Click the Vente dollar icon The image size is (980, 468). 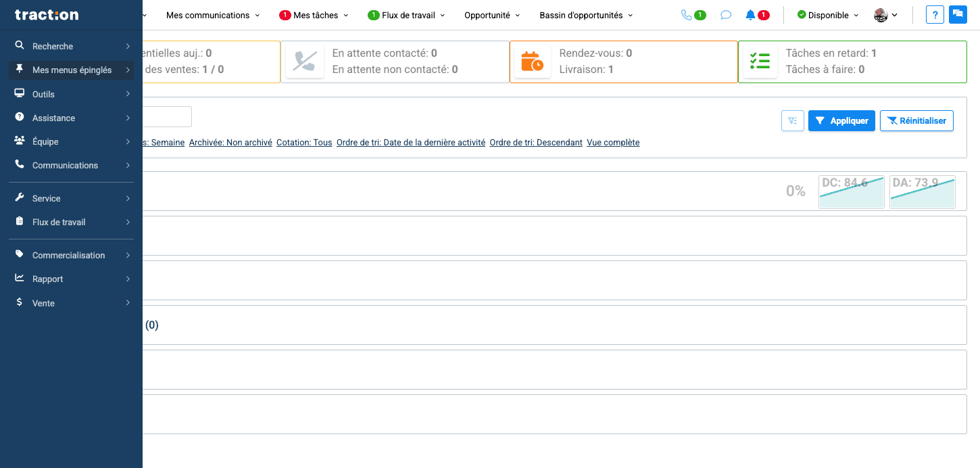tap(20, 303)
